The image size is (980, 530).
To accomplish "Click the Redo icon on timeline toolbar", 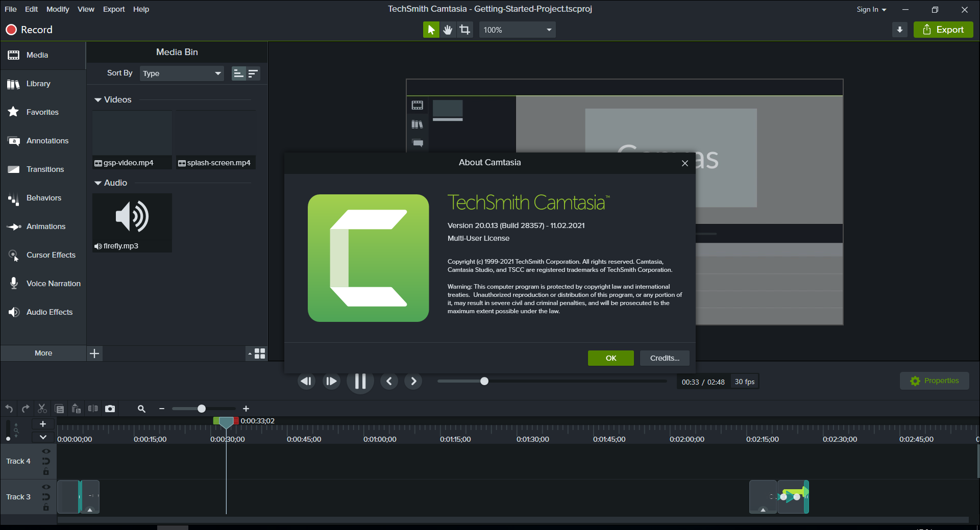I will click(26, 409).
